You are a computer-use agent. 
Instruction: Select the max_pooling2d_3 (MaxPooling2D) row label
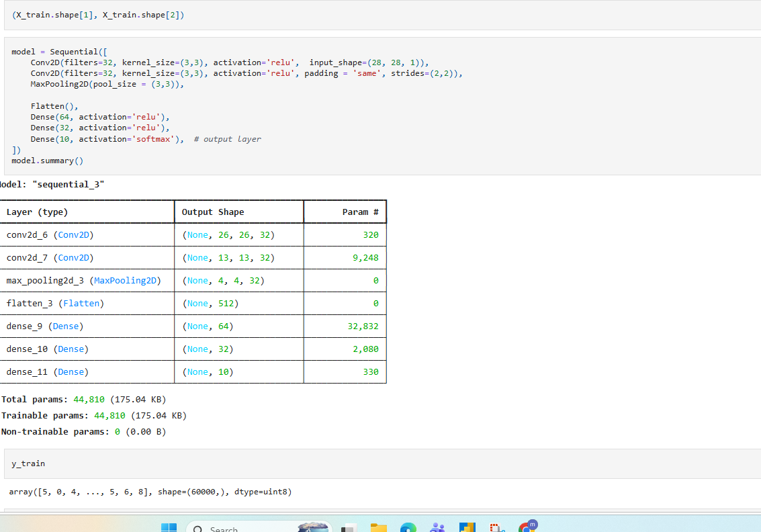[x=83, y=281]
